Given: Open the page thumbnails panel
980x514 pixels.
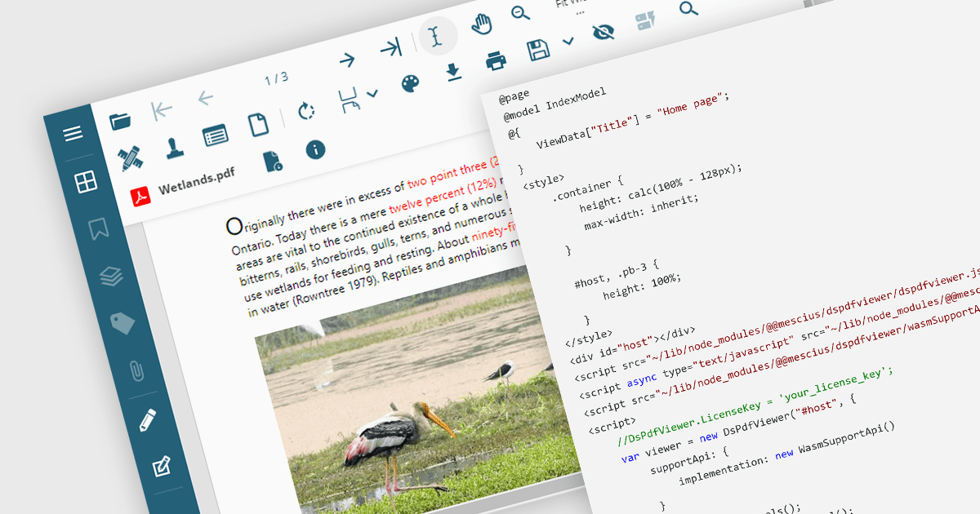Looking at the screenshot, I should coord(85,182).
